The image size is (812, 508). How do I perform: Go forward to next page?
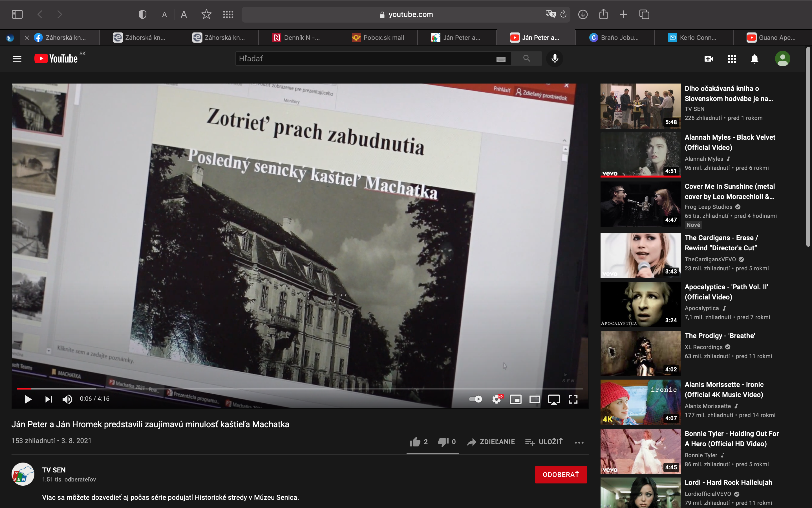[x=60, y=14]
